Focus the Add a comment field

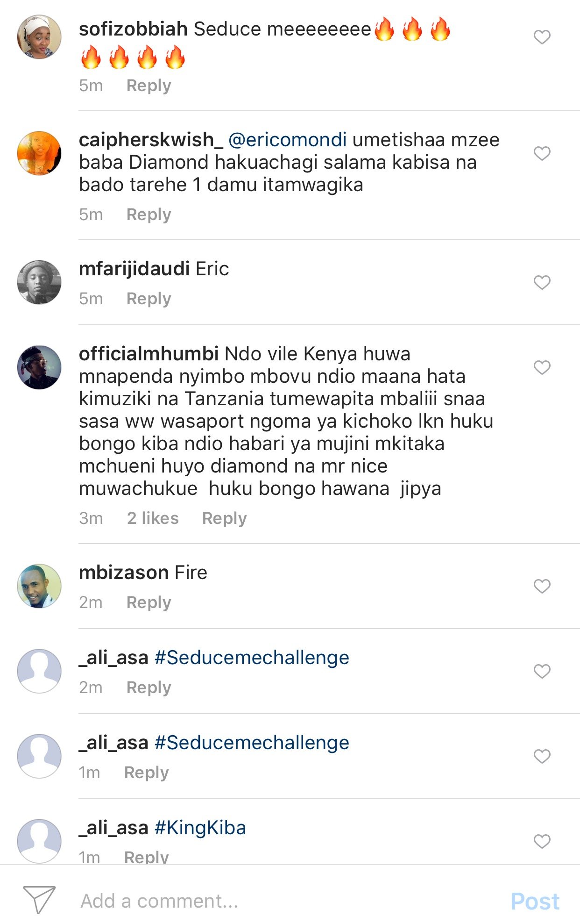pyautogui.click(x=280, y=901)
